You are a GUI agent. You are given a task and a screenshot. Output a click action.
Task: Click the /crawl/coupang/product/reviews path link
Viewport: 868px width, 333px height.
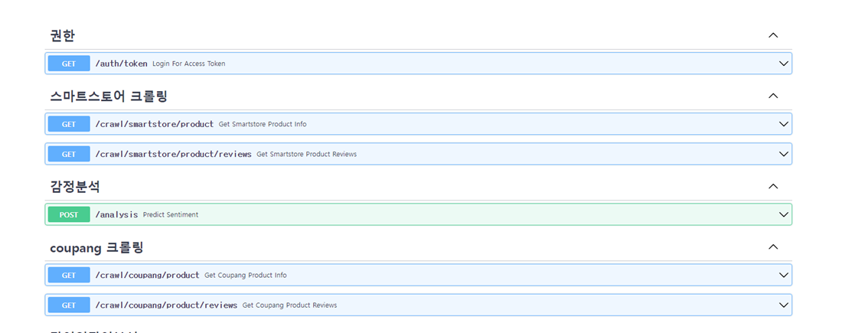[x=166, y=305]
